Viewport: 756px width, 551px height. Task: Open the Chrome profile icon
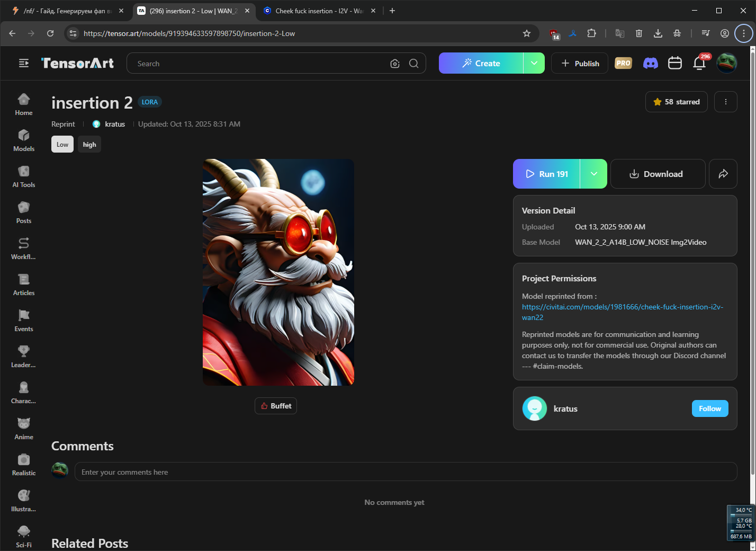click(x=725, y=33)
